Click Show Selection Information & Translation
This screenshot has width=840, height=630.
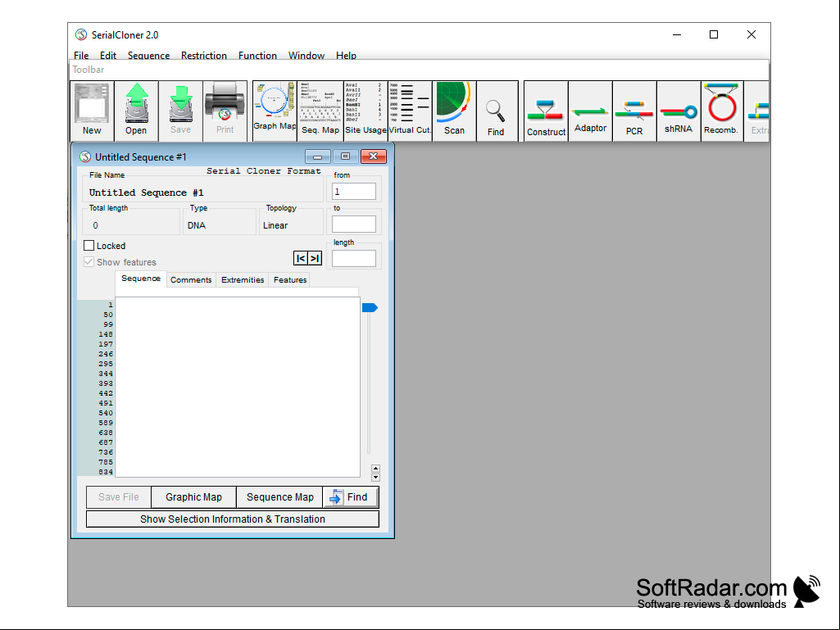[233, 519]
